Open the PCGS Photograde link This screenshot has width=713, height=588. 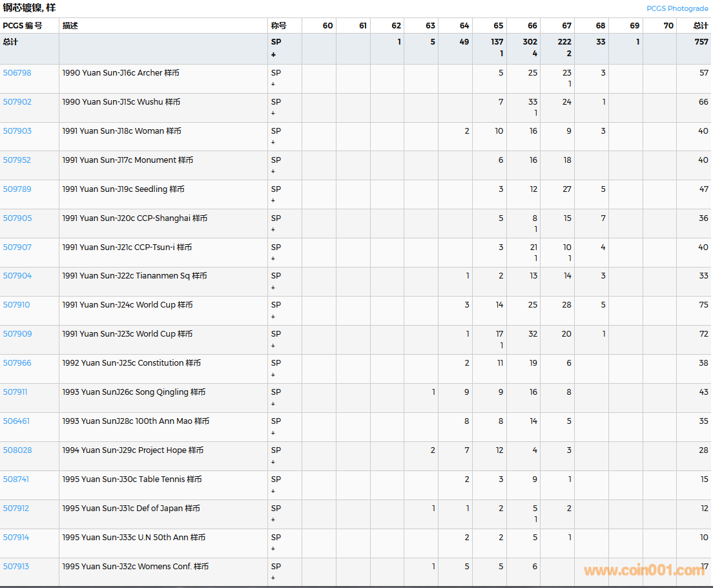(677, 8)
